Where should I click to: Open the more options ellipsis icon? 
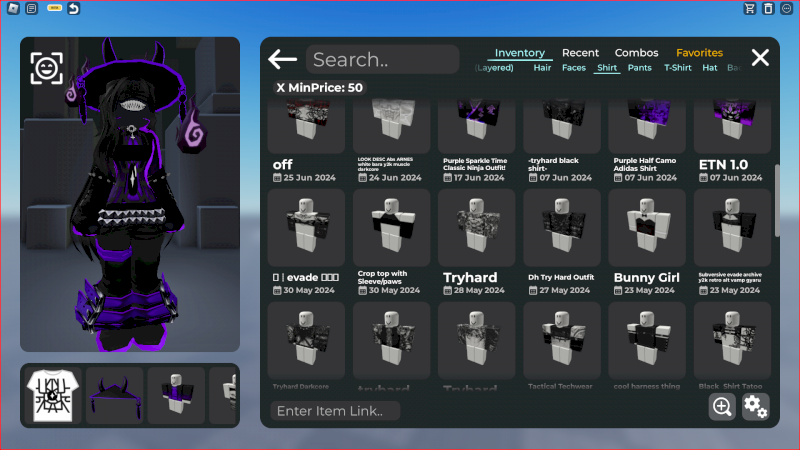coord(787,8)
